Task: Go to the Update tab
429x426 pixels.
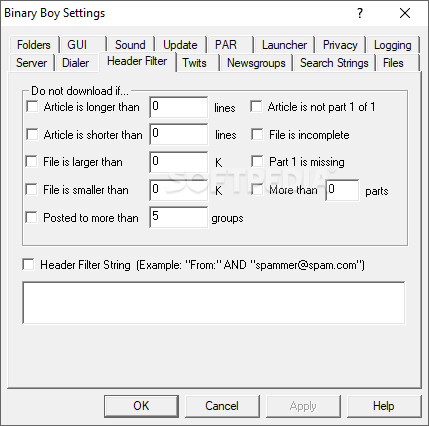Action: pos(180,45)
